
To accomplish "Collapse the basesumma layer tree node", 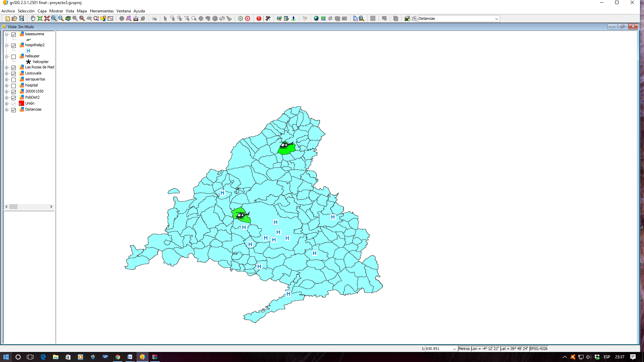I will (x=6, y=34).
